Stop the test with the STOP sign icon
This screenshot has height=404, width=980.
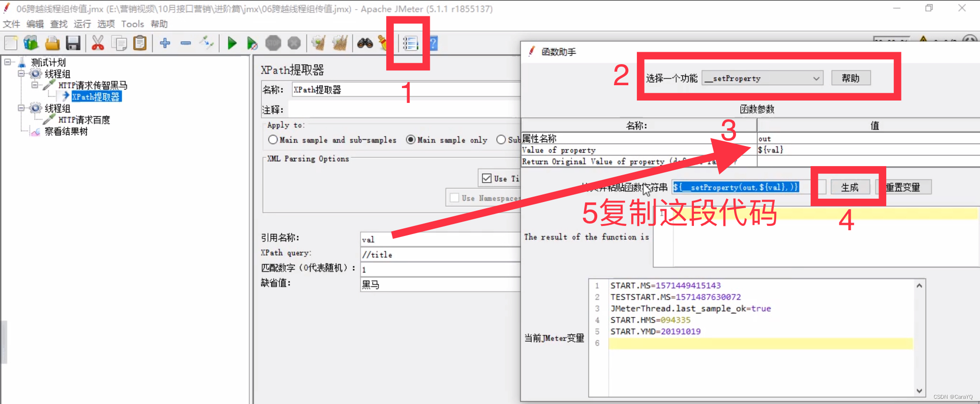pyautogui.click(x=273, y=43)
